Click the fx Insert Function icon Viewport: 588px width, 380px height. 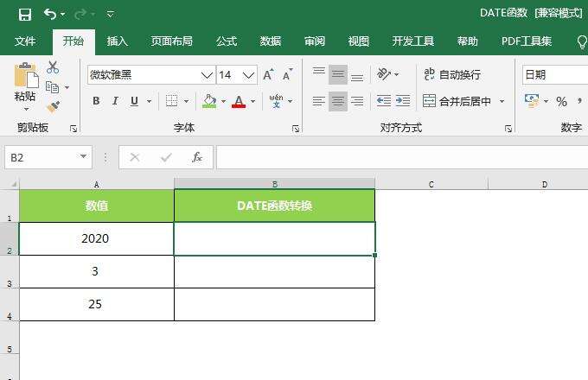(197, 157)
